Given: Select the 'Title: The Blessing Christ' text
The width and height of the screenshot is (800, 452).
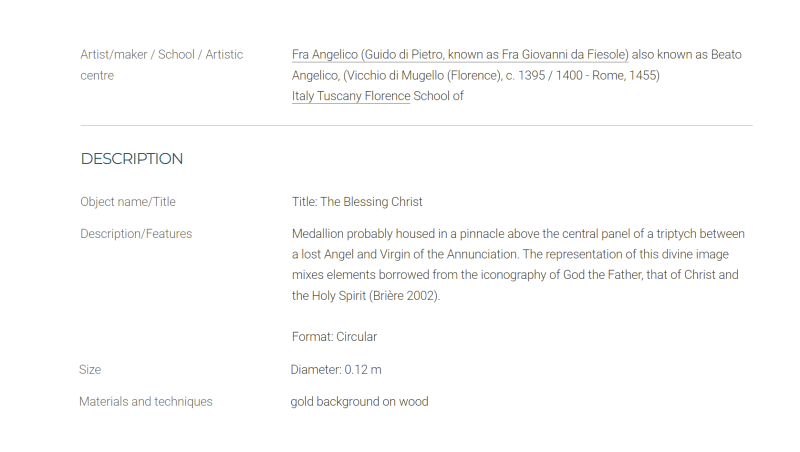Looking at the screenshot, I should click(357, 202).
